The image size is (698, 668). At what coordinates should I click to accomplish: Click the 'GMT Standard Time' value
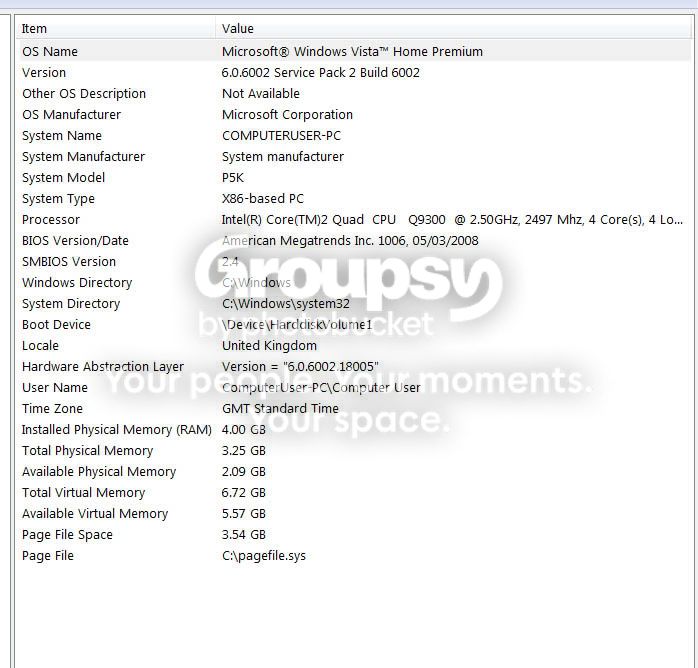(x=280, y=409)
